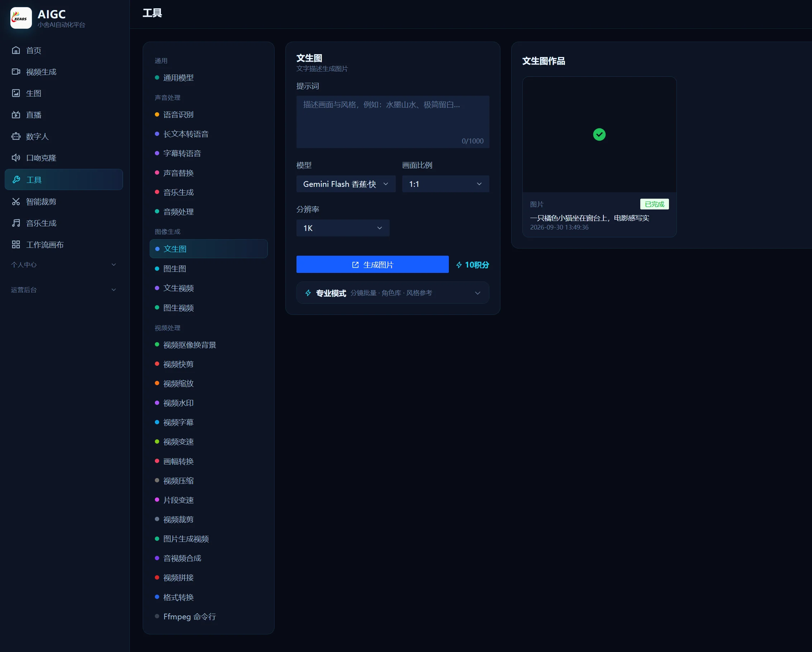Open the 分辨率 1K dropdown
Screen dimensions: 812x652
point(343,228)
